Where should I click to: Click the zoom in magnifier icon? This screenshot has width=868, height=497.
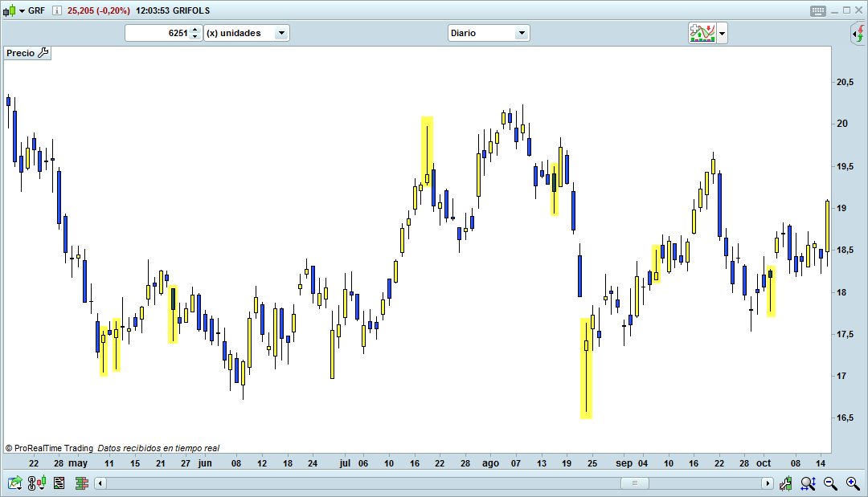point(854,483)
